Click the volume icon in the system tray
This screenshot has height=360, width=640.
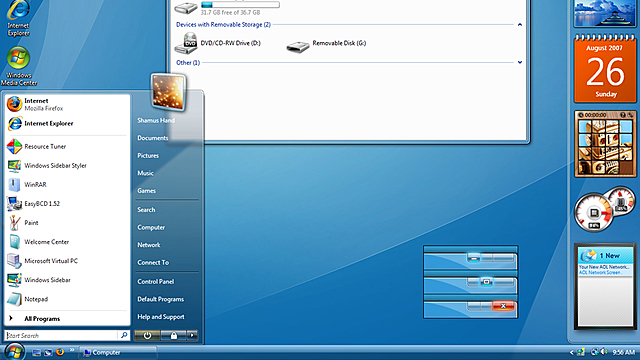pos(604,352)
